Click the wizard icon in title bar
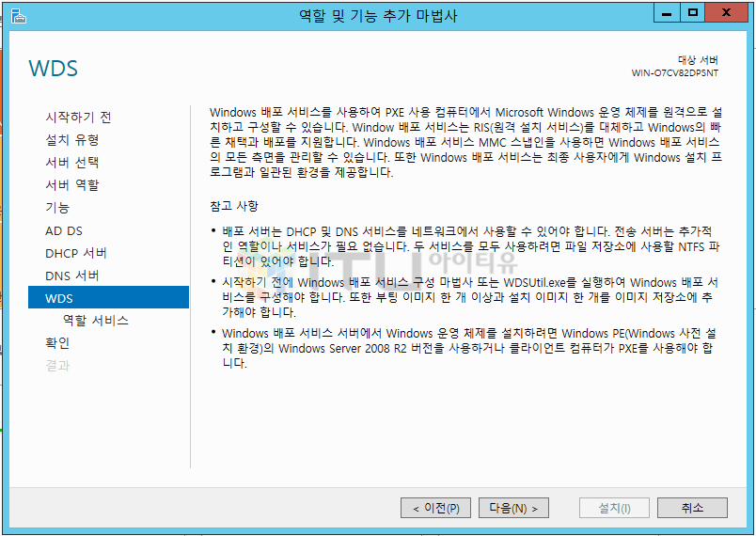The width and height of the screenshot is (756, 536). (19, 17)
